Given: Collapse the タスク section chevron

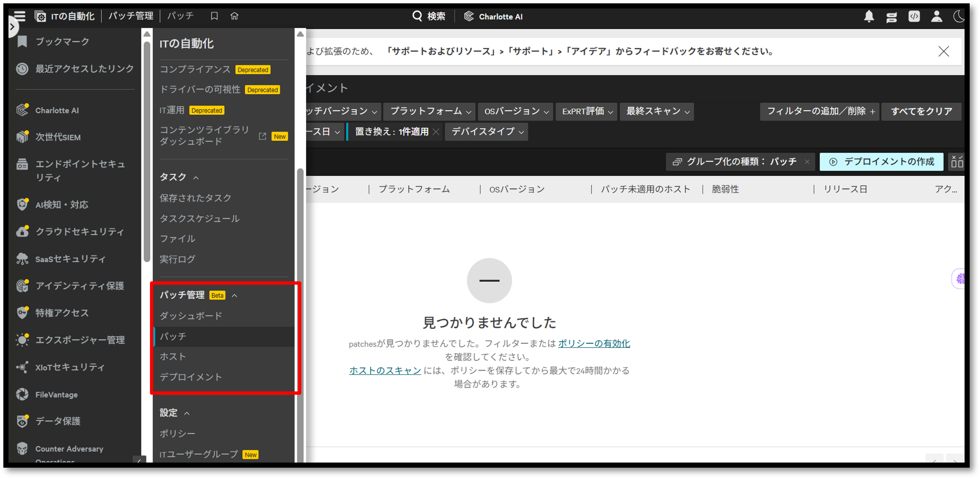Looking at the screenshot, I should [196, 177].
